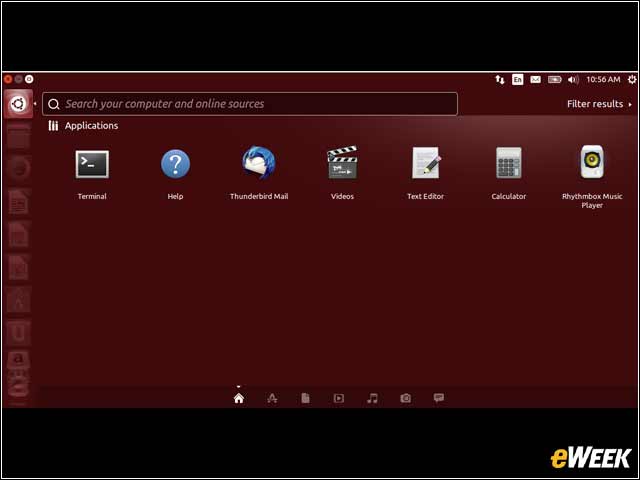Close the Dash with the orange button
This screenshot has height=480, width=640.
click(x=8, y=79)
